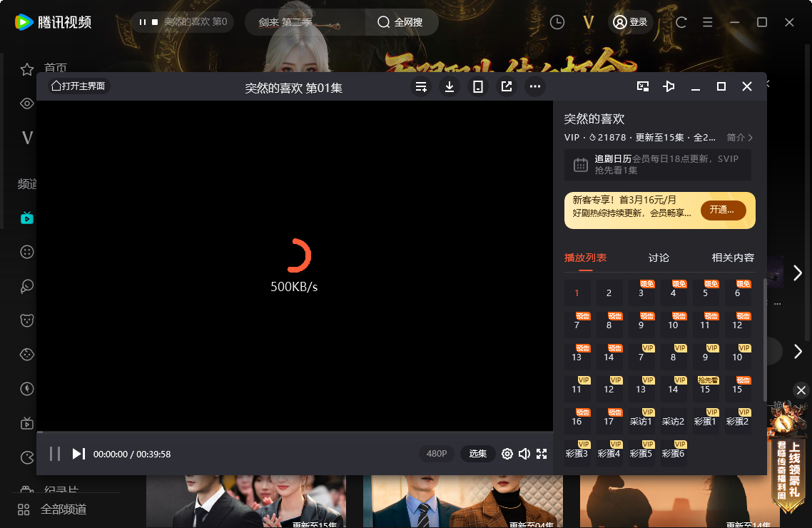812x528 pixels.
Task: Open the 选集 episode selector
Action: point(477,454)
